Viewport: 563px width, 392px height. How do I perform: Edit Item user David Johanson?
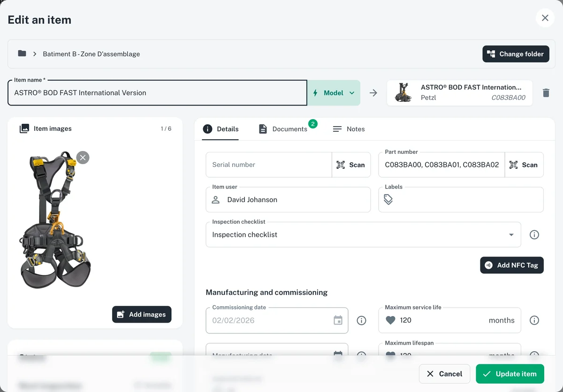288,200
